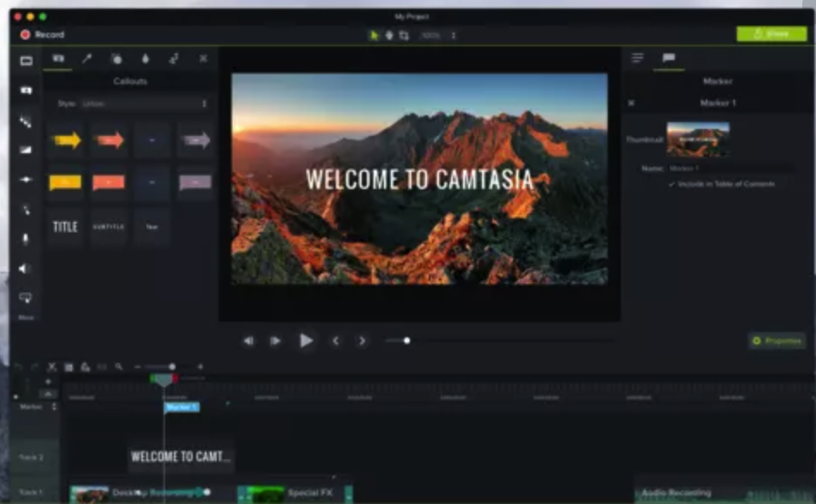Focus the marker Name field

coord(731,169)
